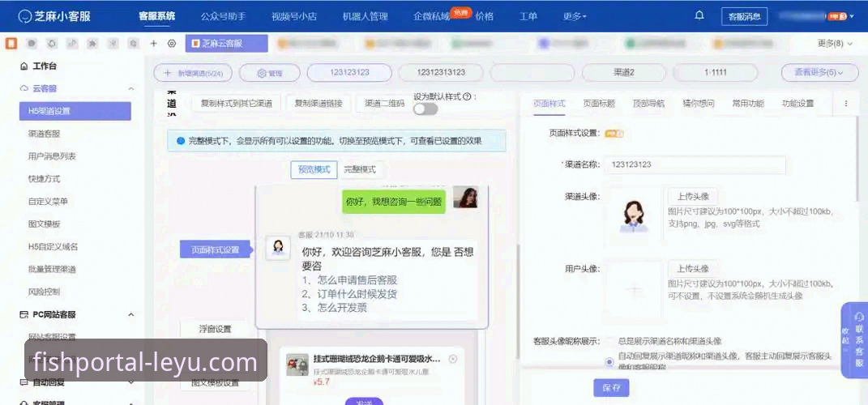Click the channel avatar image preview
The height and width of the screenshot is (405, 868).
coord(633,216)
